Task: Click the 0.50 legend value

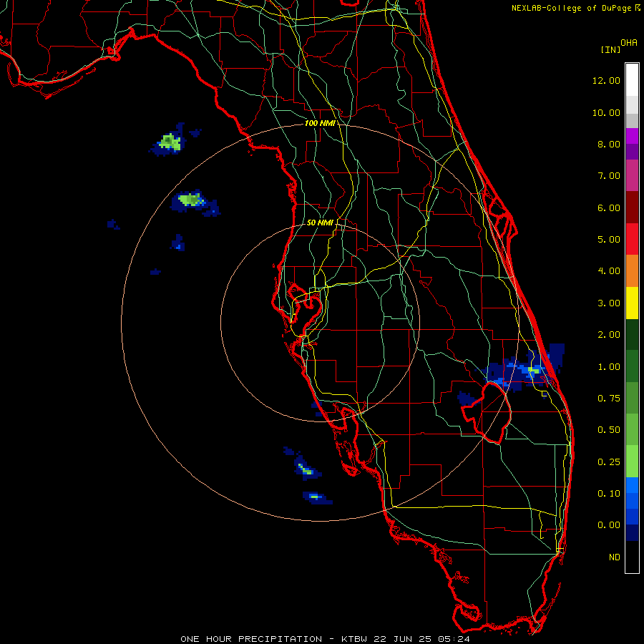Action: click(609, 430)
